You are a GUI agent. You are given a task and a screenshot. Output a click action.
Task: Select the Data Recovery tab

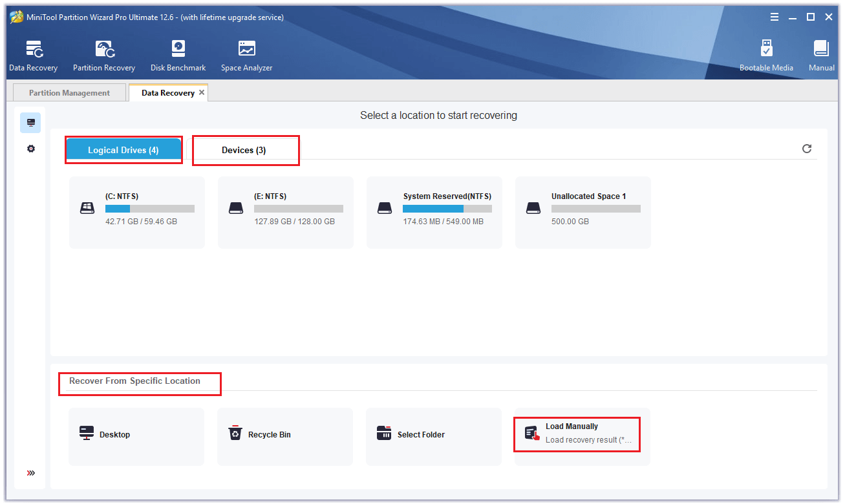[x=168, y=93]
